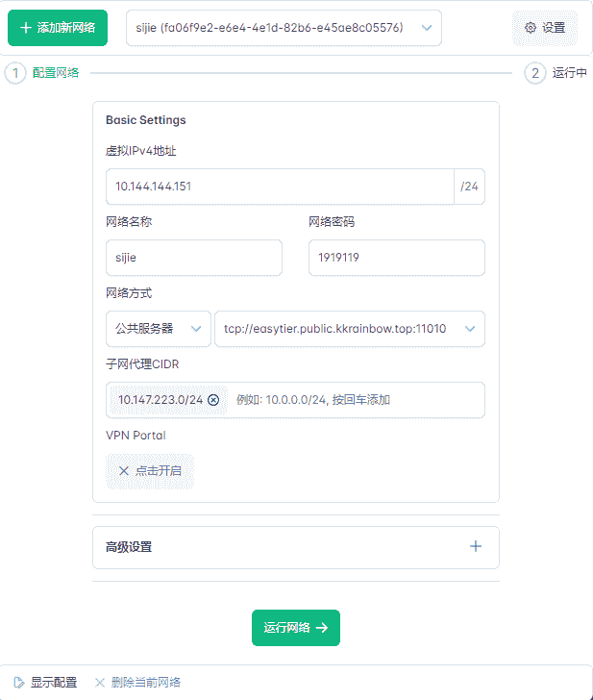
Task: Go to step 2 运行中
Action: click(535, 73)
